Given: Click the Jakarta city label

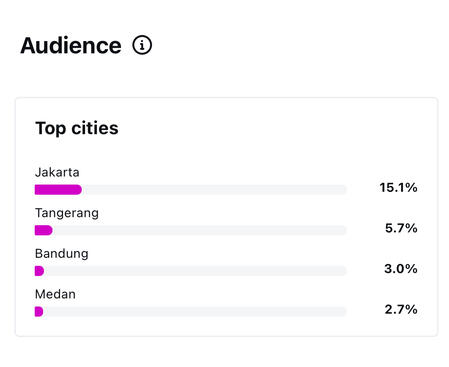Looking at the screenshot, I should [x=57, y=172].
